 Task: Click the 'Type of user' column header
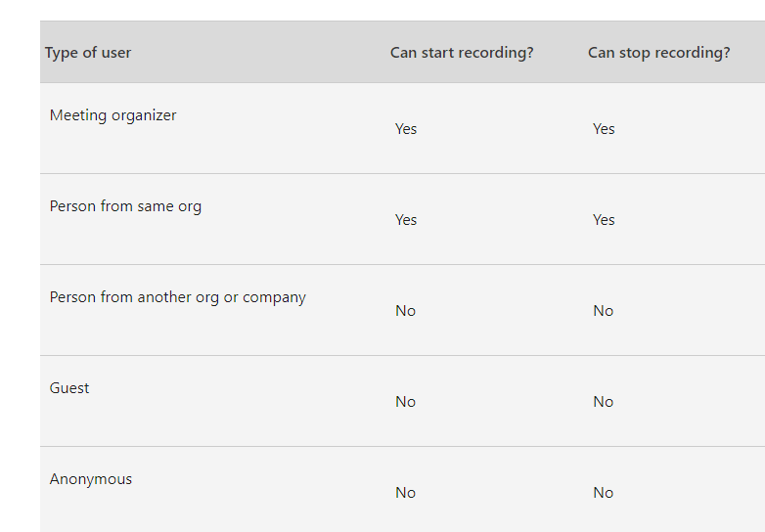(88, 53)
